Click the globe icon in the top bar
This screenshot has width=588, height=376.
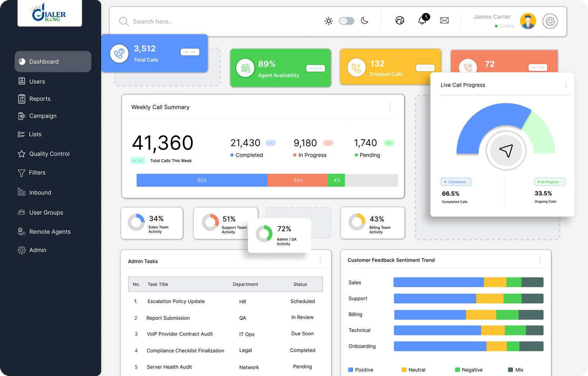point(399,20)
